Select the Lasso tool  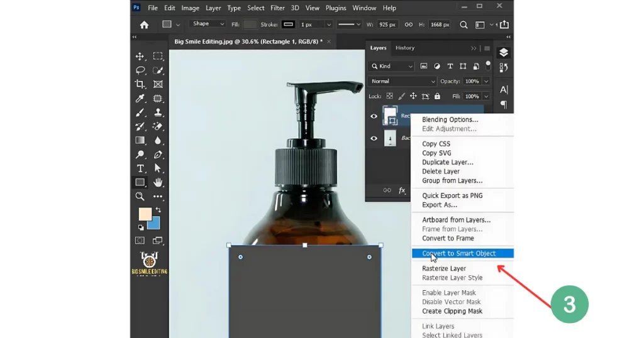click(140, 70)
